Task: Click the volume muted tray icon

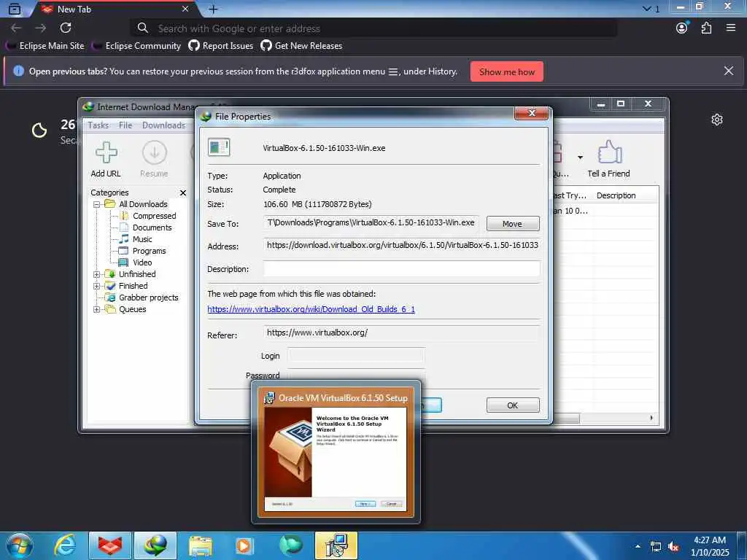Action: [673, 547]
